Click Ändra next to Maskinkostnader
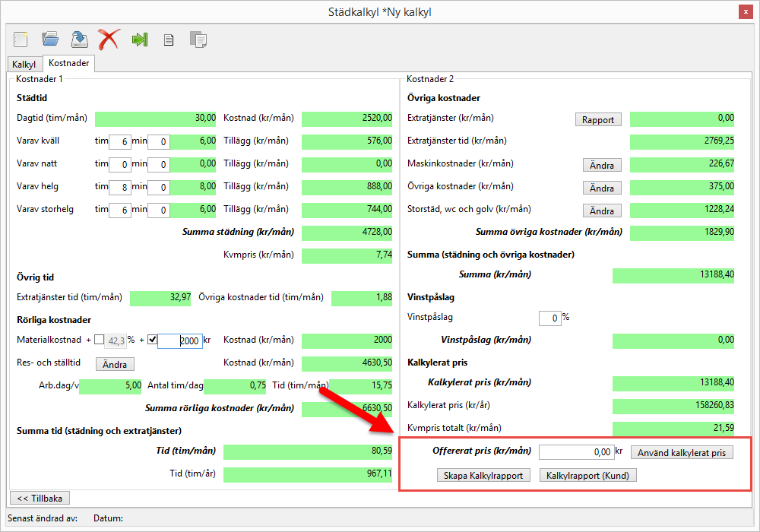The width and height of the screenshot is (760, 532). (x=602, y=166)
